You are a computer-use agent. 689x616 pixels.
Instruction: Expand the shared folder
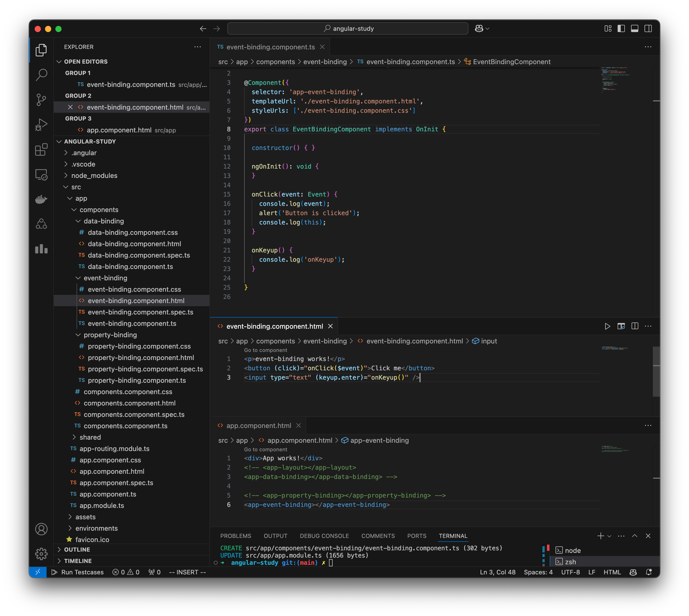pos(90,437)
